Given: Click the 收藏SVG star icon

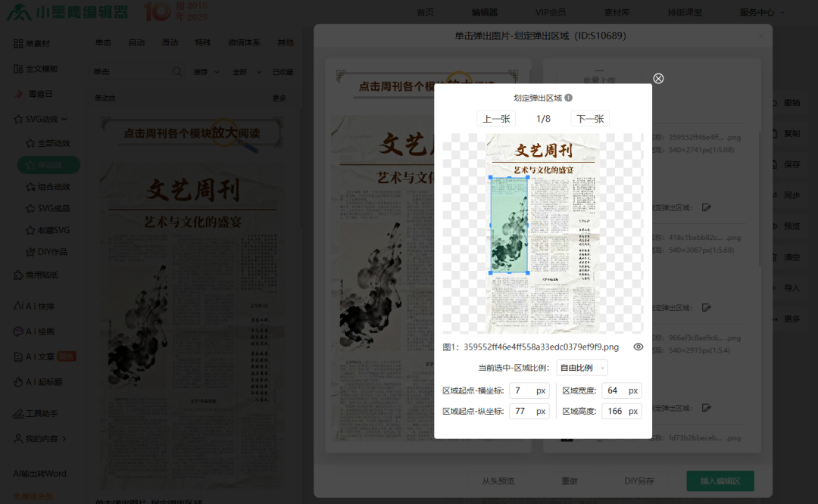Looking at the screenshot, I should click(30, 230).
